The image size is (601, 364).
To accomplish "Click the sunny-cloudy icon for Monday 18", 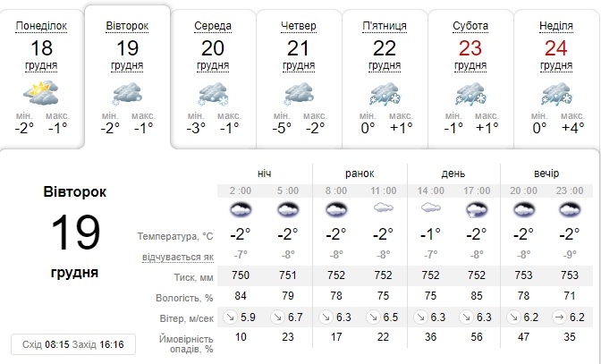I will [x=41, y=93].
